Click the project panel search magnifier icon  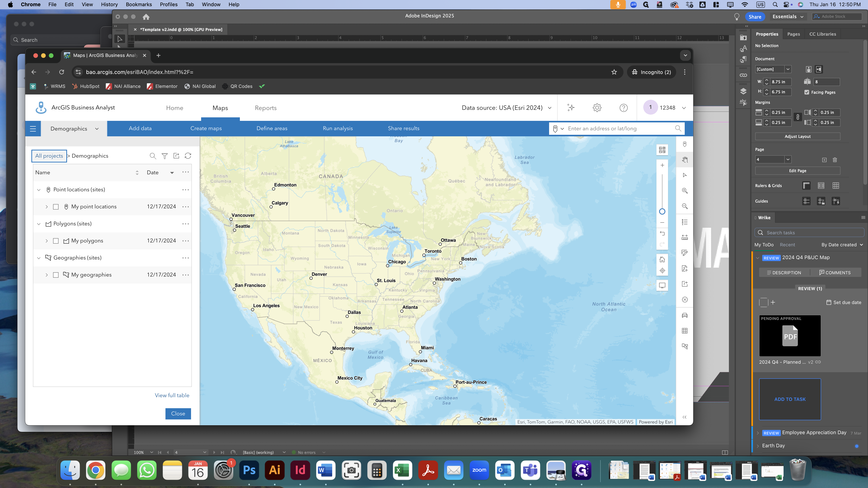pyautogui.click(x=153, y=156)
